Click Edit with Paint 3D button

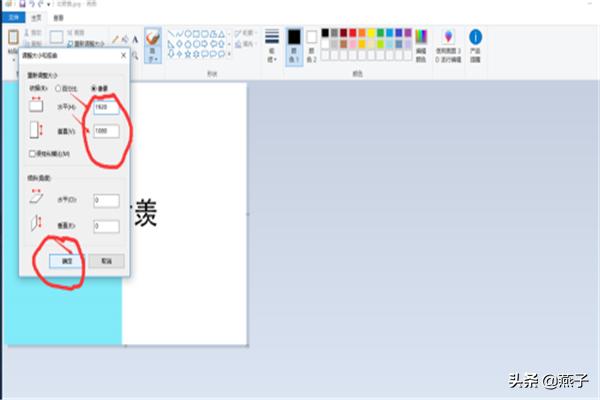pos(448,45)
